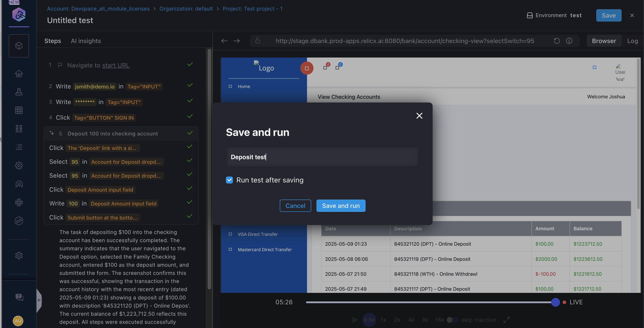Click Cancel in the dialog
This screenshot has width=644, height=328.
(295, 206)
